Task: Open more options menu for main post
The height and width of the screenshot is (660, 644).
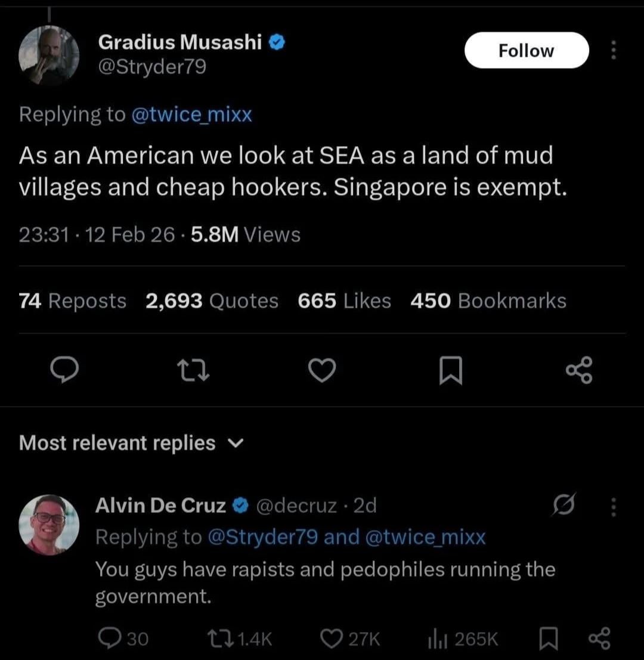Action: point(612,51)
